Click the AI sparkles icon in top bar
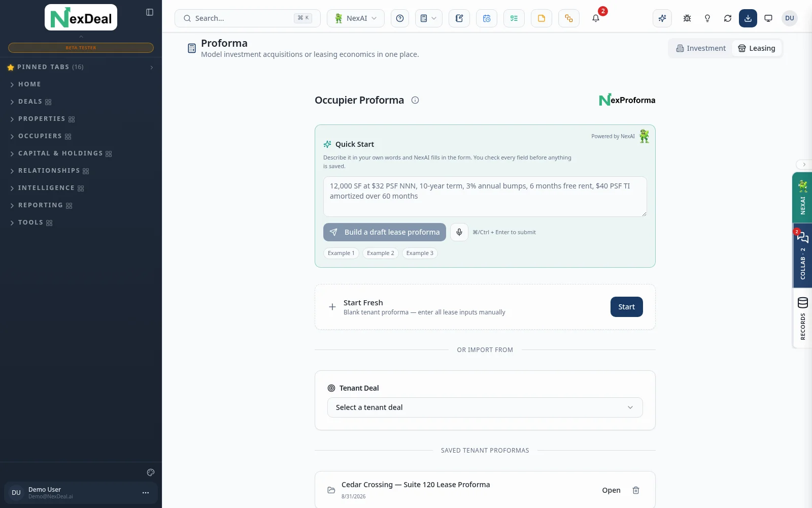Image resolution: width=812 pixels, height=508 pixels. [662, 18]
